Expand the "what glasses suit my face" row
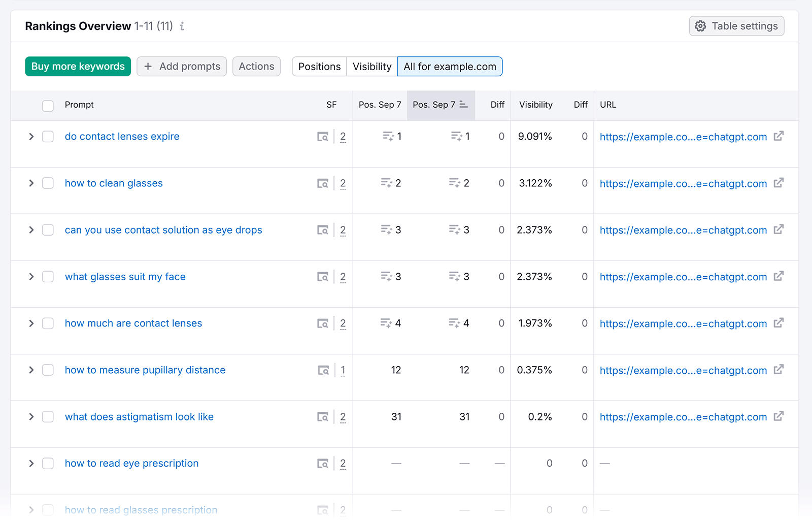Screen dimensions: 812x524 click(31, 276)
